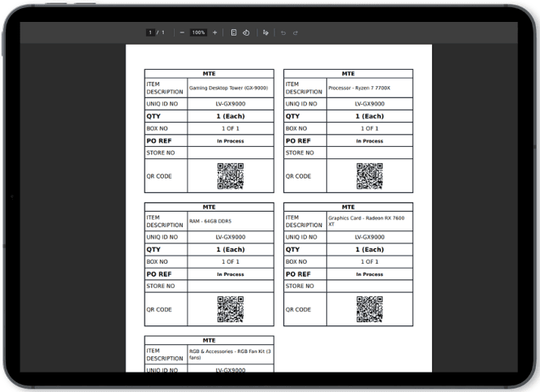Edit the current page number field
Screen dimensions: 540x392
coord(150,32)
